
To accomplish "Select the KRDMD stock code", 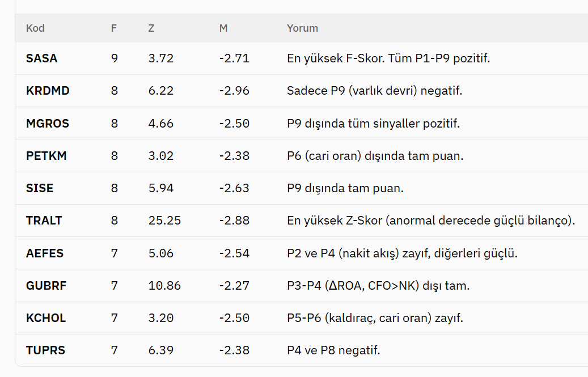I will pyautogui.click(x=48, y=91).
